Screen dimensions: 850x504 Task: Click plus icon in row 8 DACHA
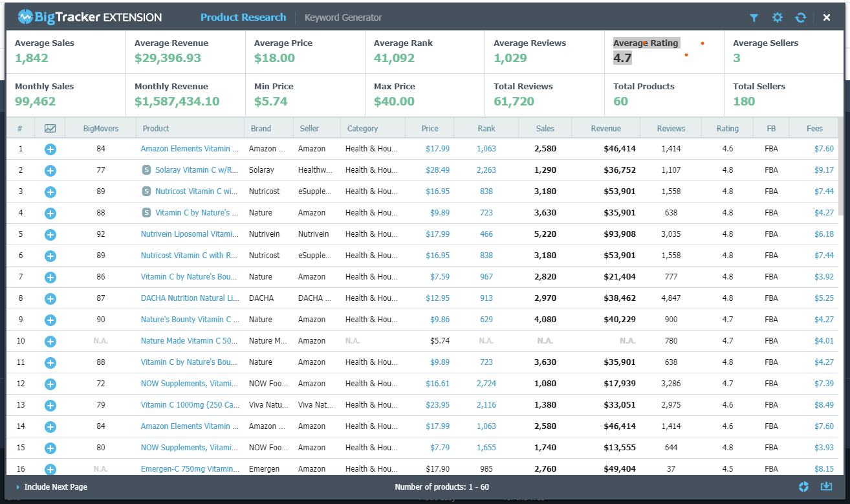50,299
